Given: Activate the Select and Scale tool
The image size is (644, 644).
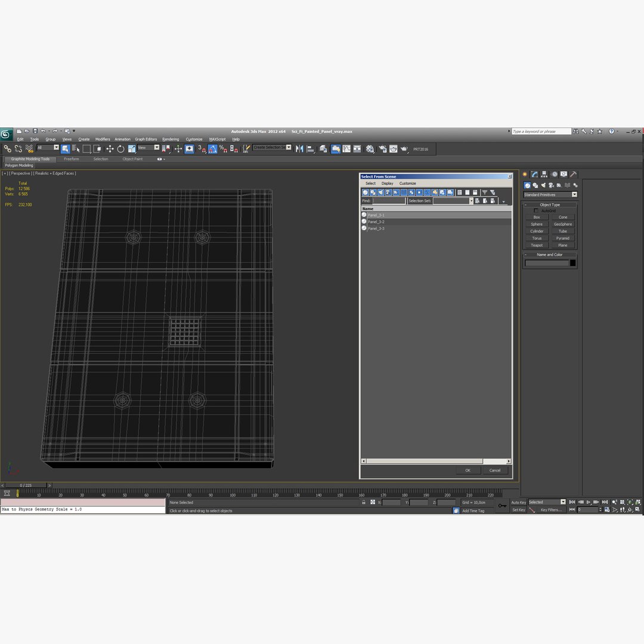Looking at the screenshot, I should pyautogui.click(x=131, y=148).
